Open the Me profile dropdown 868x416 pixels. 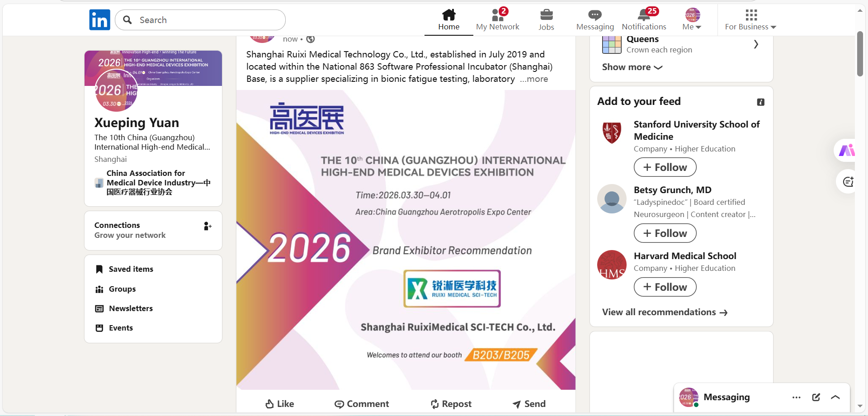click(x=692, y=20)
